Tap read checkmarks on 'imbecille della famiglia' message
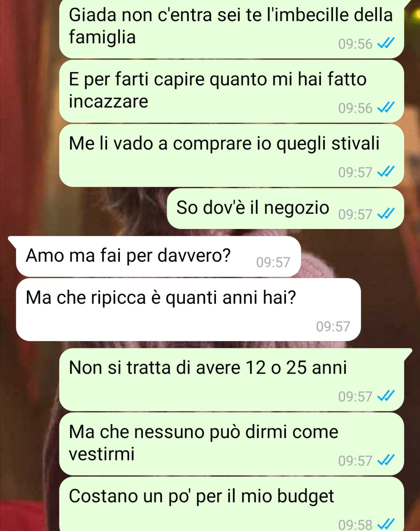The image size is (420, 531). tap(386, 43)
